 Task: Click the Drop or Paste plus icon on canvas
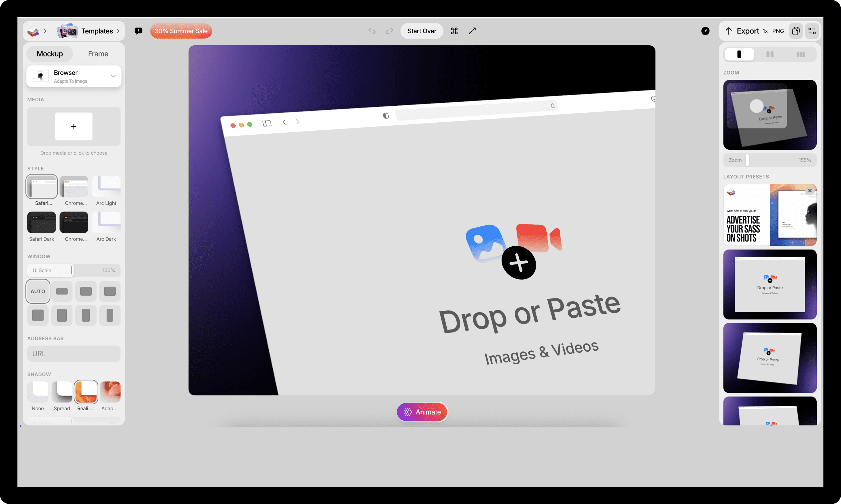tap(519, 263)
